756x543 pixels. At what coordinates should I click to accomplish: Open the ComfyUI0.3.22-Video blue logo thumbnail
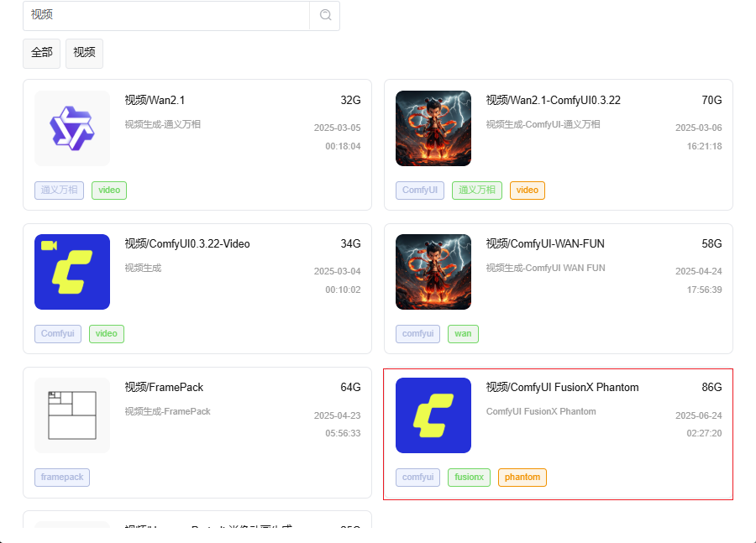(x=72, y=272)
